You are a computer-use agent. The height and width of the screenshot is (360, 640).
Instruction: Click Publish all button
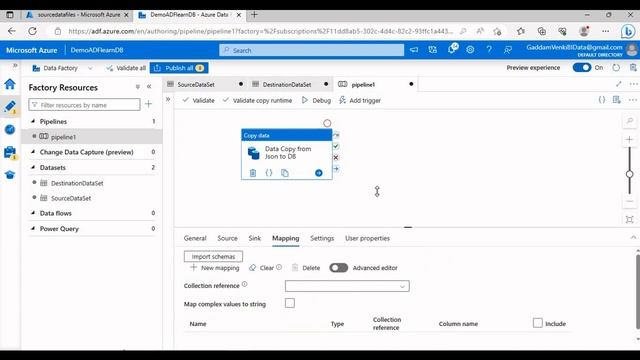tap(179, 68)
